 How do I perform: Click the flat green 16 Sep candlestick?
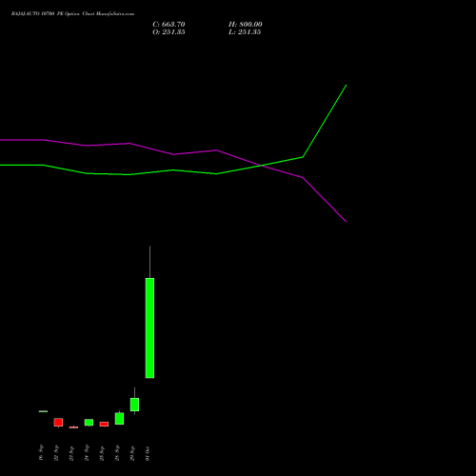(43, 411)
